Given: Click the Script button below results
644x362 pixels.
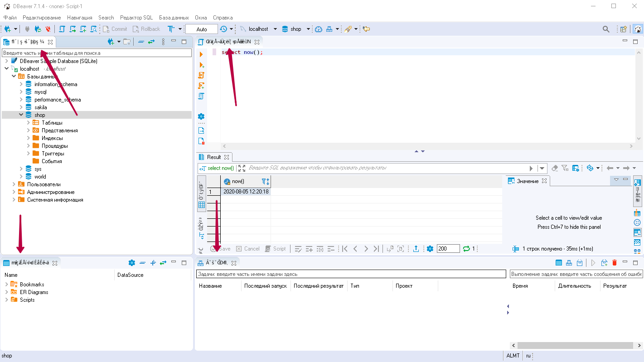Looking at the screenshot, I should pyautogui.click(x=276, y=248).
